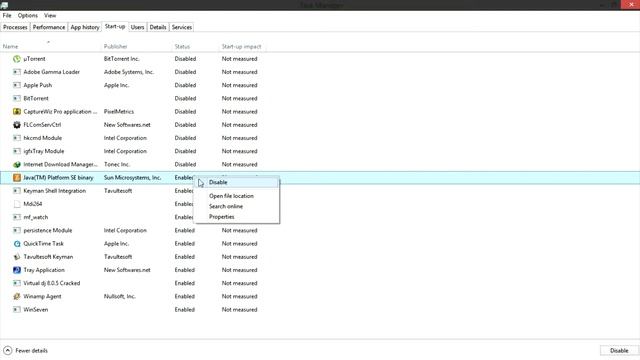
Task: Switch to the App history tab
Action: point(85,27)
